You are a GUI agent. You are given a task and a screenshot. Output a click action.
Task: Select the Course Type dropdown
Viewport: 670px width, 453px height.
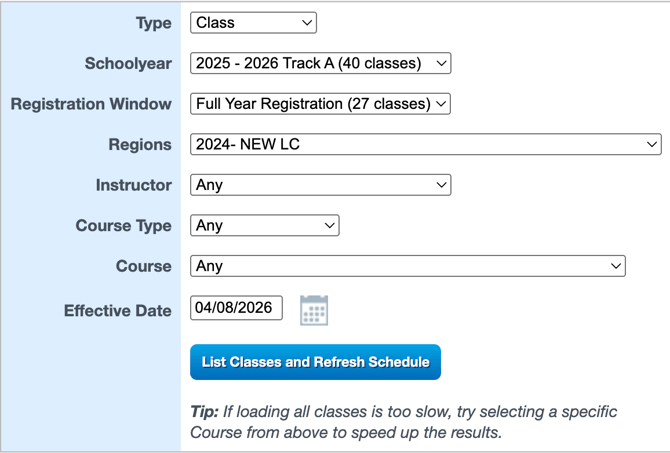tap(264, 226)
